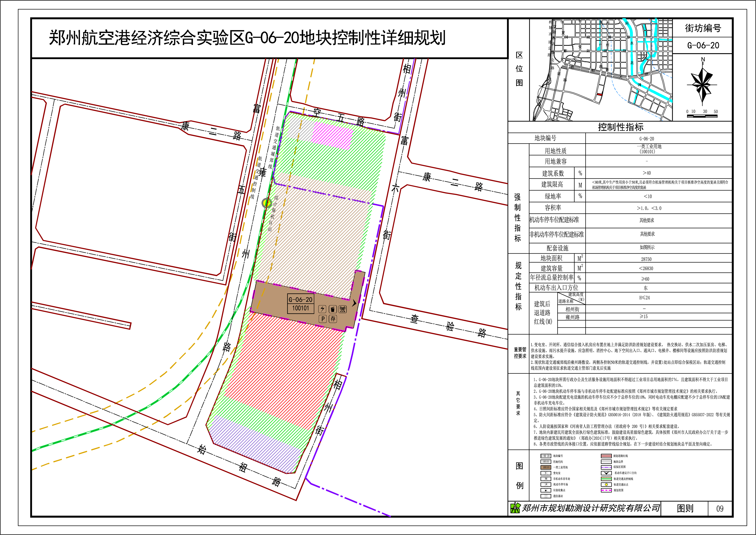This screenshot has width=756, height=535.
Task: Click the 存 bicycle storage icon on the parcel
Action: [333, 319]
